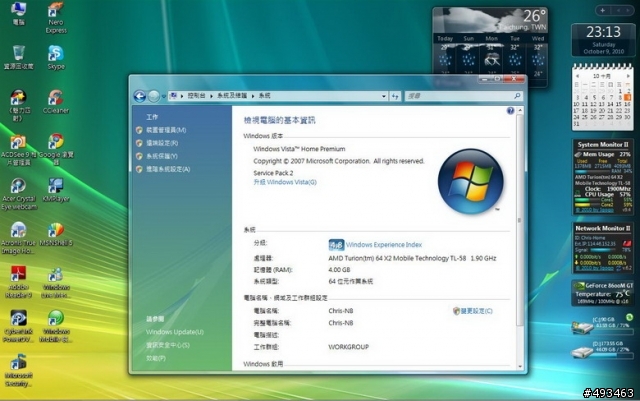Open Adobe Reader 9 desktop shortcut
The image size is (640, 401).
point(18,282)
